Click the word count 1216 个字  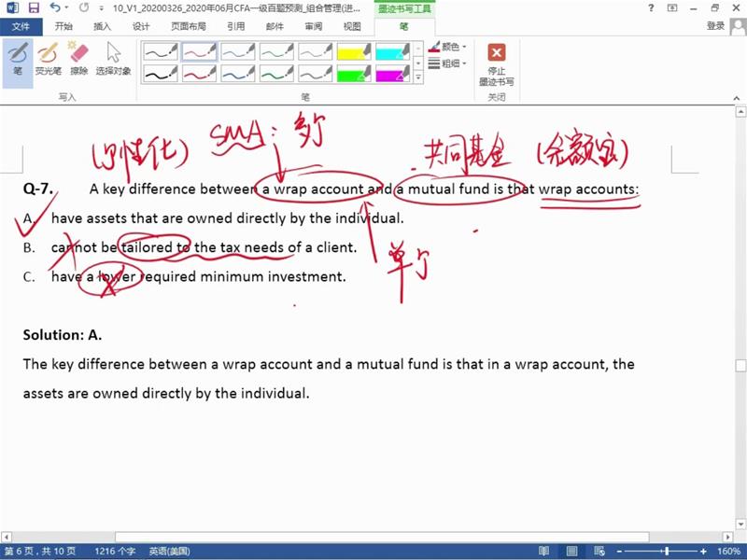(115, 552)
